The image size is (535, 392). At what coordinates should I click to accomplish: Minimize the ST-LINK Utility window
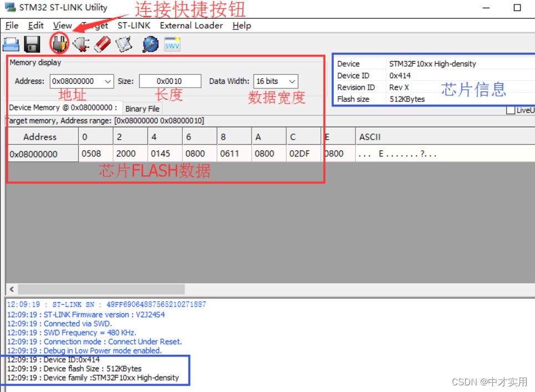pos(486,8)
